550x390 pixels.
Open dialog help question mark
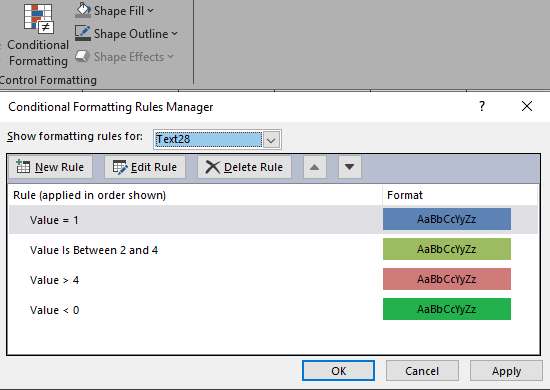482,106
